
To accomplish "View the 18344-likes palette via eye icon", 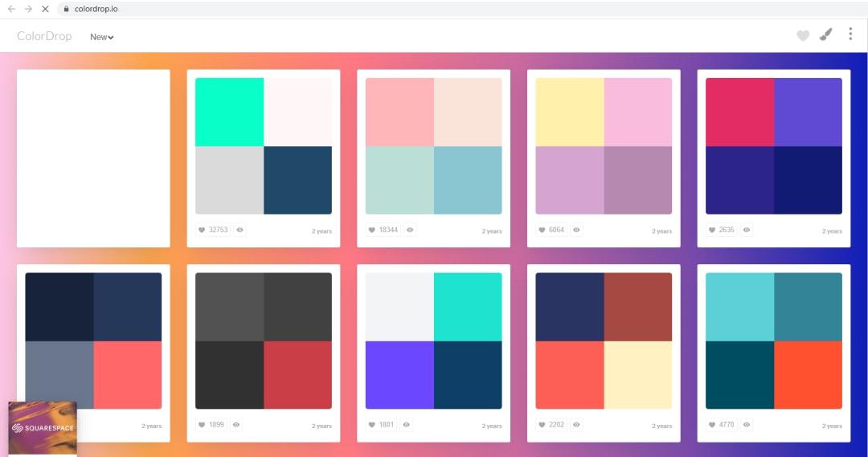I will tap(410, 230).
